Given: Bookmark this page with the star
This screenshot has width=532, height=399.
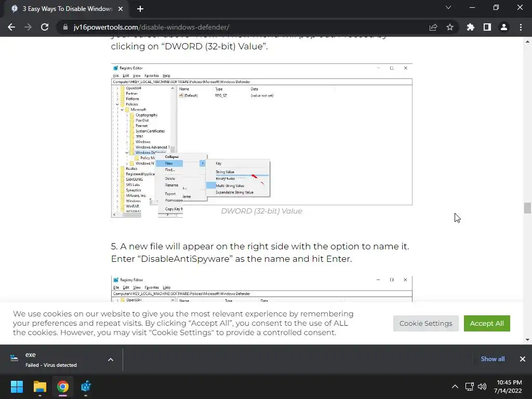Looking at the screenshot, I should (450, 27).
